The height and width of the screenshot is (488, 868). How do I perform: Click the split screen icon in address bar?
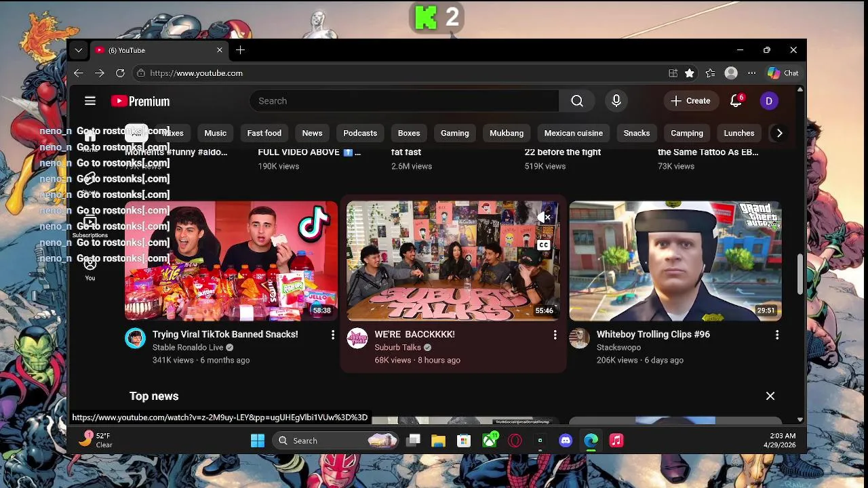673,73
